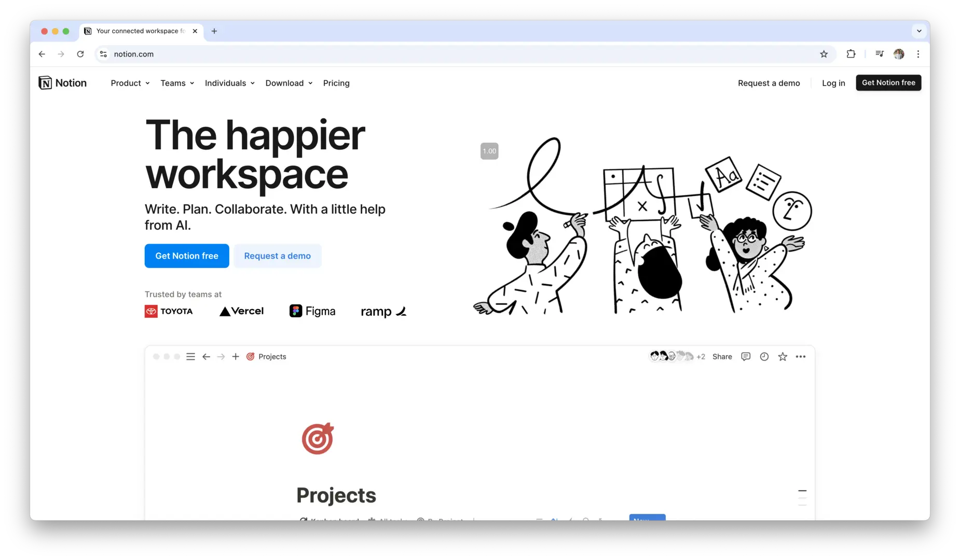The image size is (960, 560).
Task: Click the Notion logo in navbar
Action: [63, 83]
